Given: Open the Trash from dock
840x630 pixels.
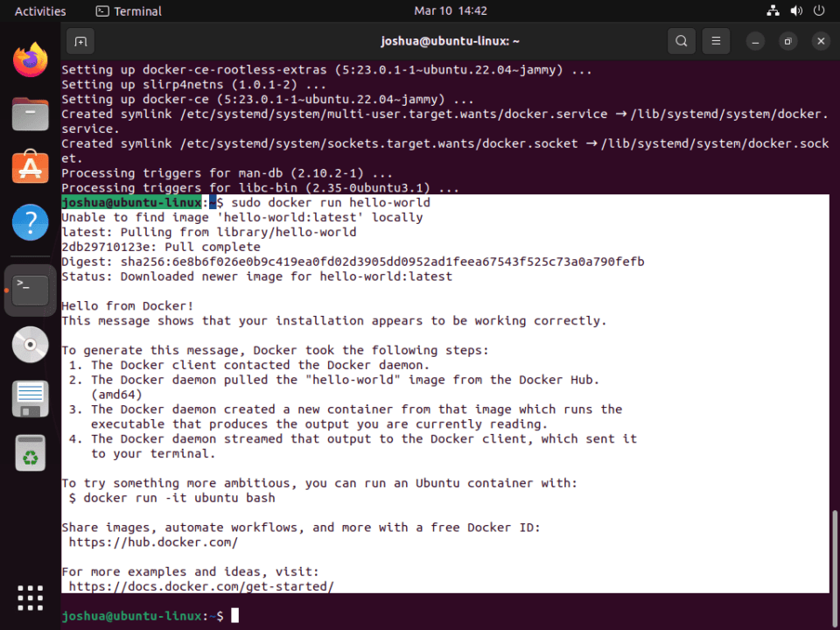Looking at the screenshot, I should click(x=31, y=452).
